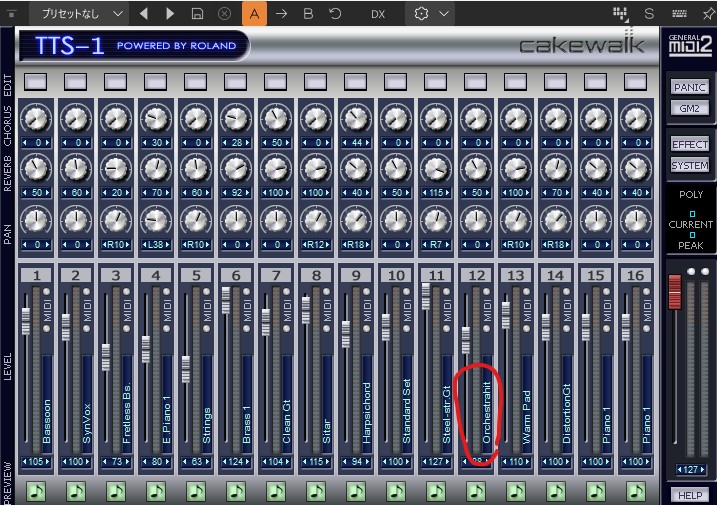The height and width of the screenshot is (505, 717).
Task: Toggle channel 5 EDIT button
Action: [x=196, y=82]
